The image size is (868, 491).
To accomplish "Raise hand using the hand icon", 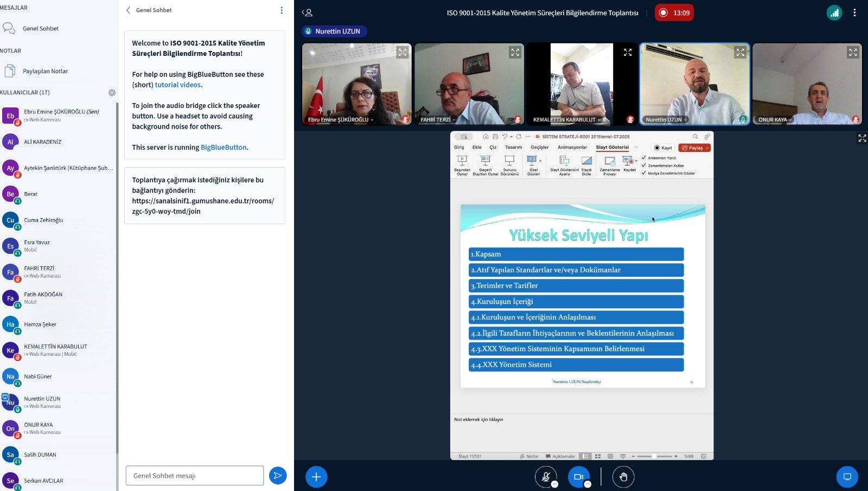I will [x=623, y=477].
